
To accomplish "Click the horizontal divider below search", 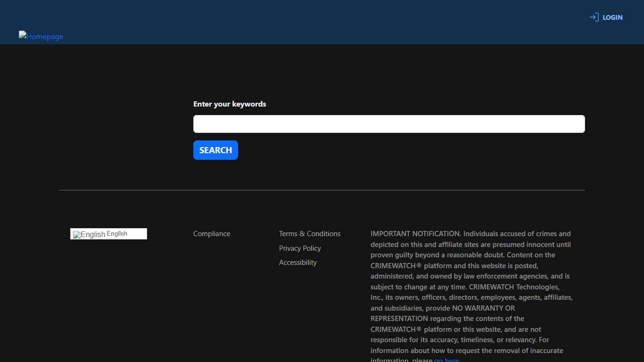I will 322,190.
